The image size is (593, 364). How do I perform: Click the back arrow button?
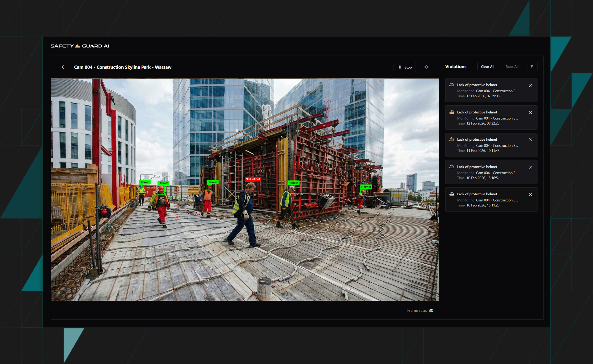pos(63,67)
